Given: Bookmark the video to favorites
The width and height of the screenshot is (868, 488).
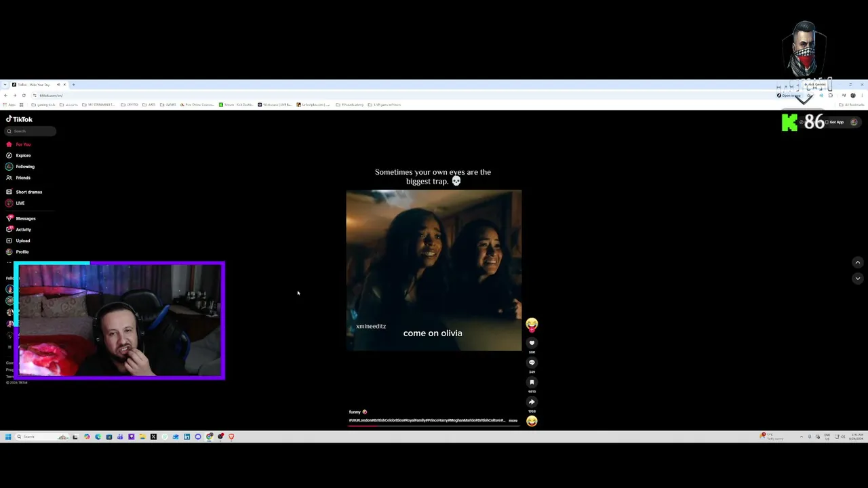Looking at the screenshot, I should [x=532, y=382].
